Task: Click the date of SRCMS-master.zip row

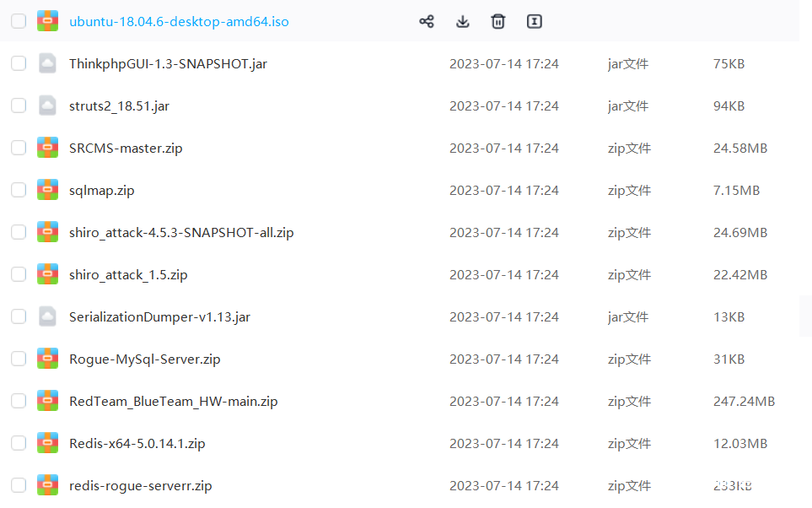Action: pos(504,149)
